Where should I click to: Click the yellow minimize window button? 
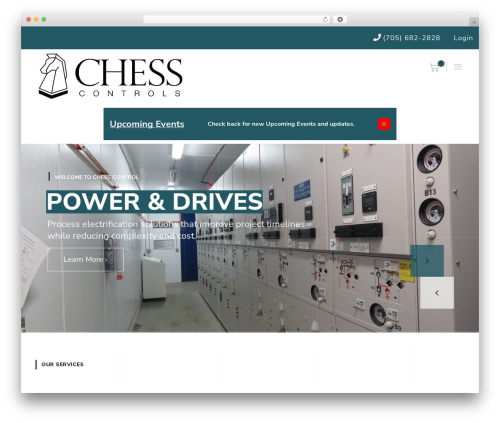(36, 20)
